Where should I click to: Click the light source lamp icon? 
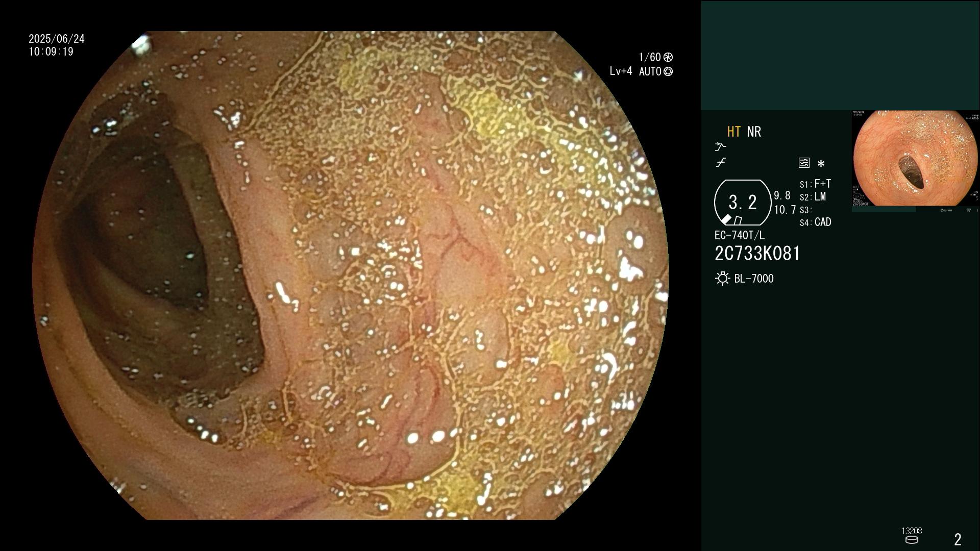722,279
